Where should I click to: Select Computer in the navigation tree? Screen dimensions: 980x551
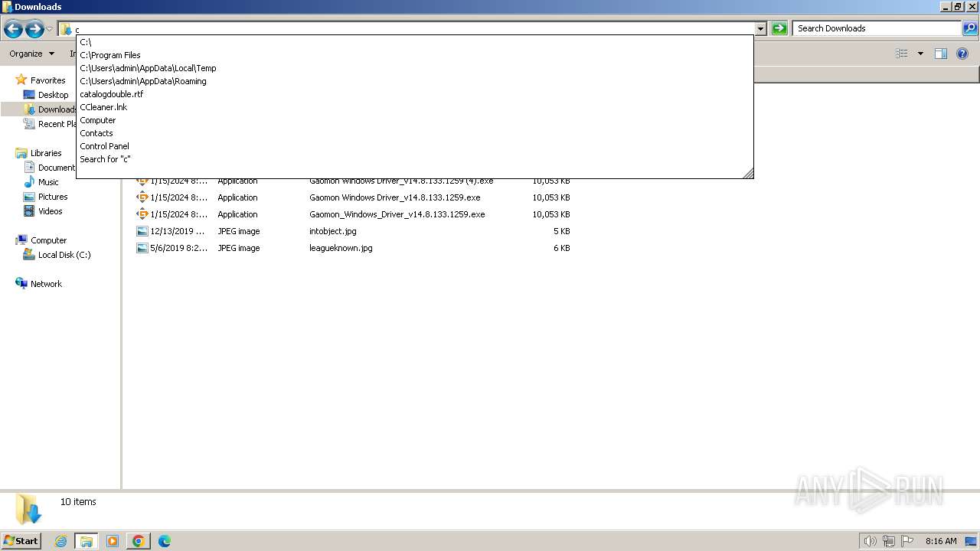click(48, 240)
